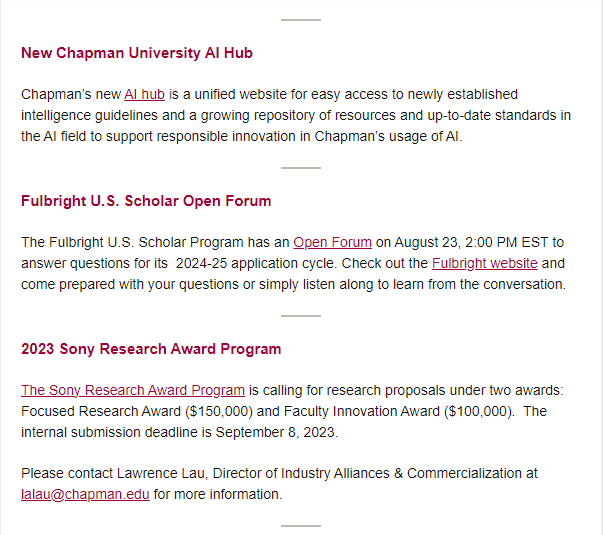
Task: Click the divider below the Lawrence Lau paragraph
Action: 301,525
